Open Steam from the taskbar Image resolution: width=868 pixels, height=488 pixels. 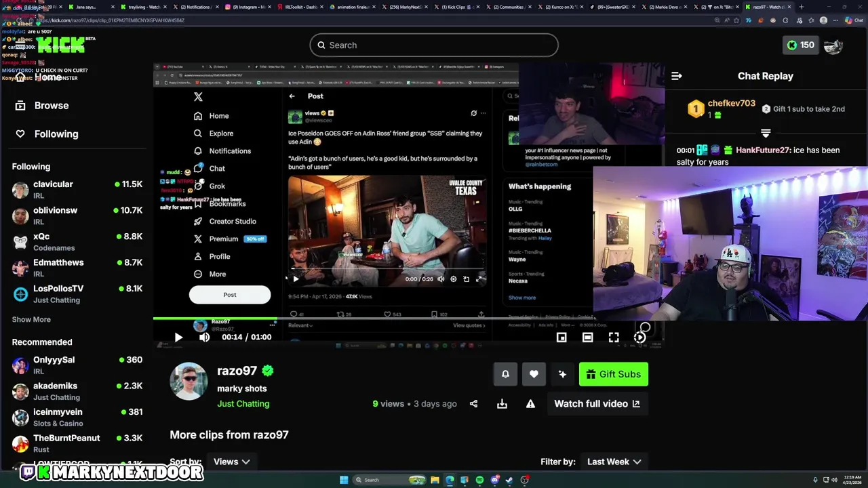pyautogui.click(x=509, y=480)
